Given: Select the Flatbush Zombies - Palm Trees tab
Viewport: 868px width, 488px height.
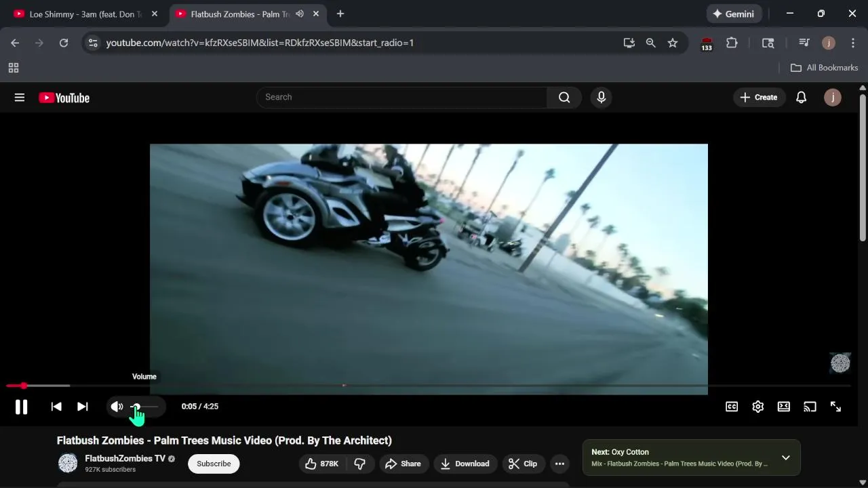Looking at the screenshot, I should 239,14.
